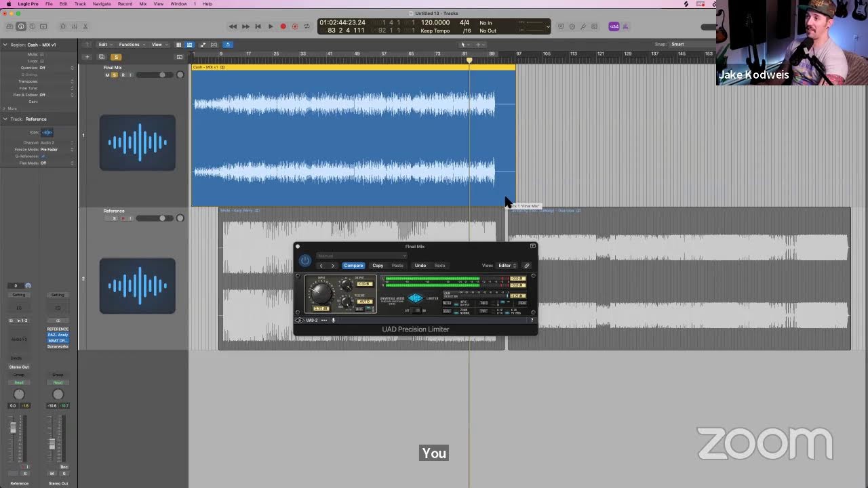Open the plugin View Editor dropdown
The height and width of the screenshot is (488, 868).
click(x=507, y=266)
